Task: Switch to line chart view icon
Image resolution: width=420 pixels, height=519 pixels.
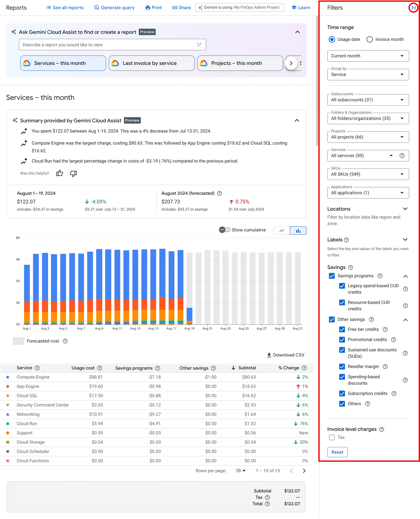Action: coord(282,230)
